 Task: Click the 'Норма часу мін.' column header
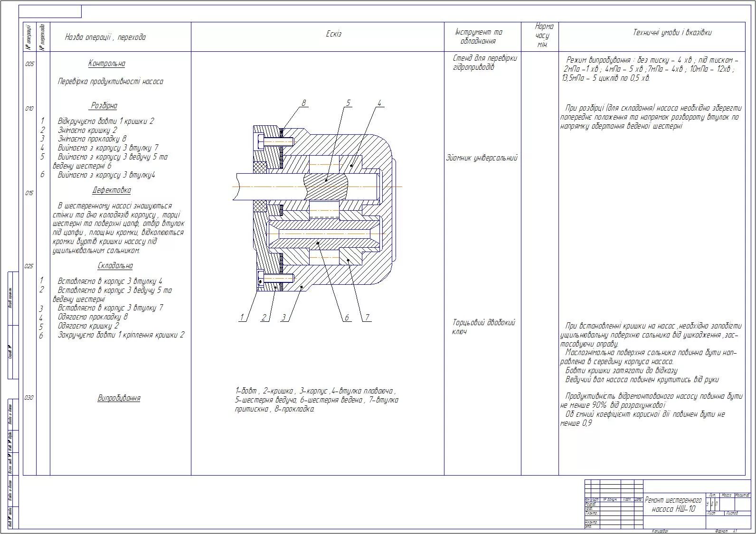pyautogui.click(x=543, y=35)
